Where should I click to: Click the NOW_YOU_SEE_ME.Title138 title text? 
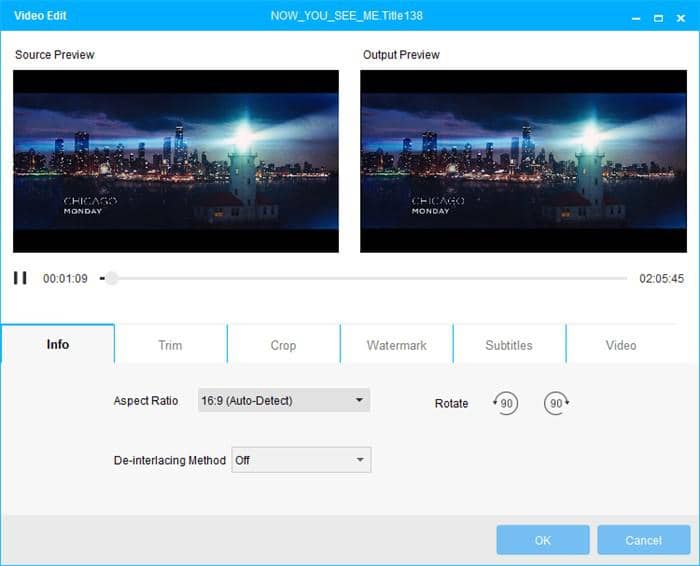click(x=346, y=16)
